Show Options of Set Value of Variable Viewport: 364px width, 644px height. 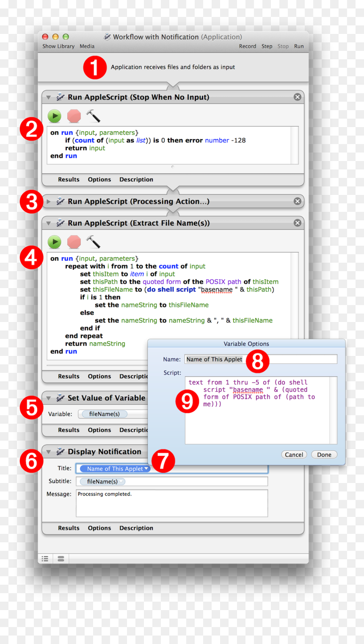(99, 430)
